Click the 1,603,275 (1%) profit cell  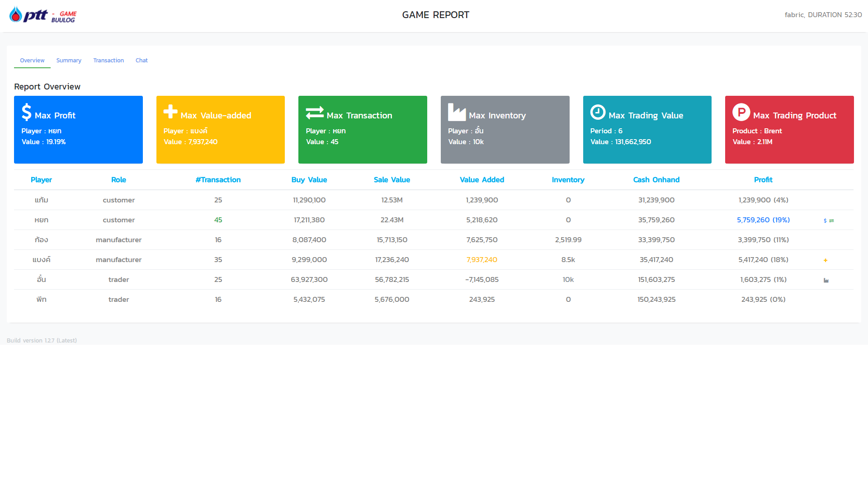tap(763, 280)
